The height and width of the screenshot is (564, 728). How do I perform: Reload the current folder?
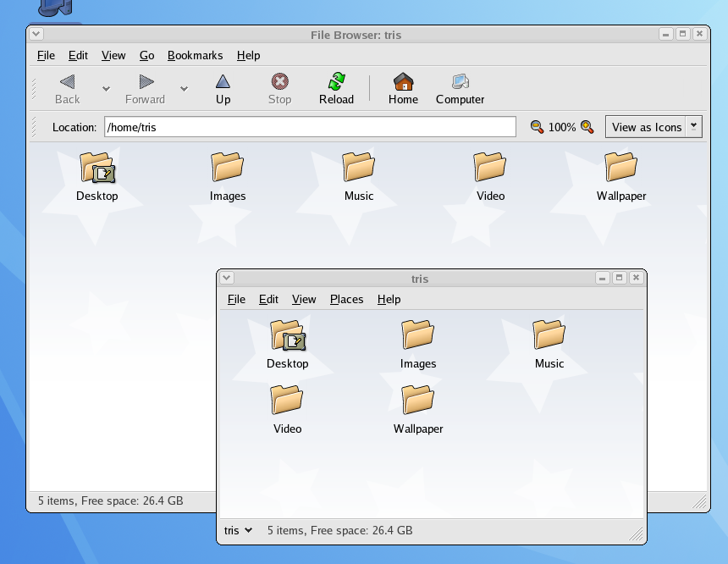pyautogui.click(x=337, y=89)
